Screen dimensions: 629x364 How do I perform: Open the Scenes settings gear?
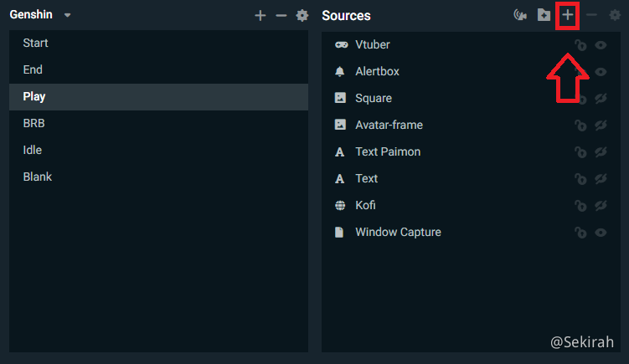click(302, 15)
